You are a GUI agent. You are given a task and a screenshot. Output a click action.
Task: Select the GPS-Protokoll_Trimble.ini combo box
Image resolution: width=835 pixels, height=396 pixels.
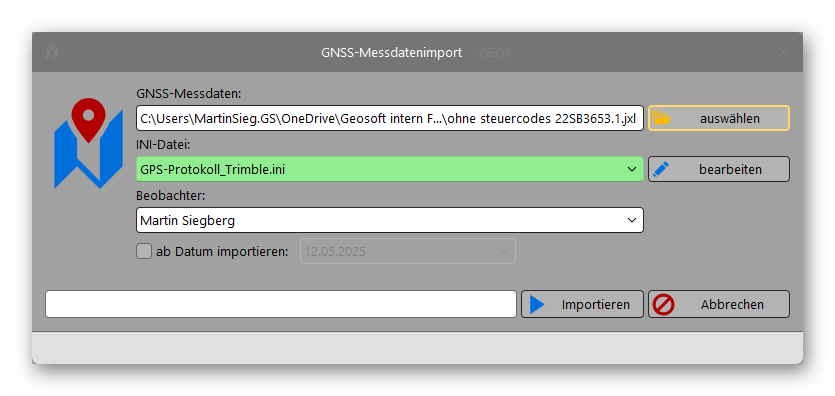(390, 169)
